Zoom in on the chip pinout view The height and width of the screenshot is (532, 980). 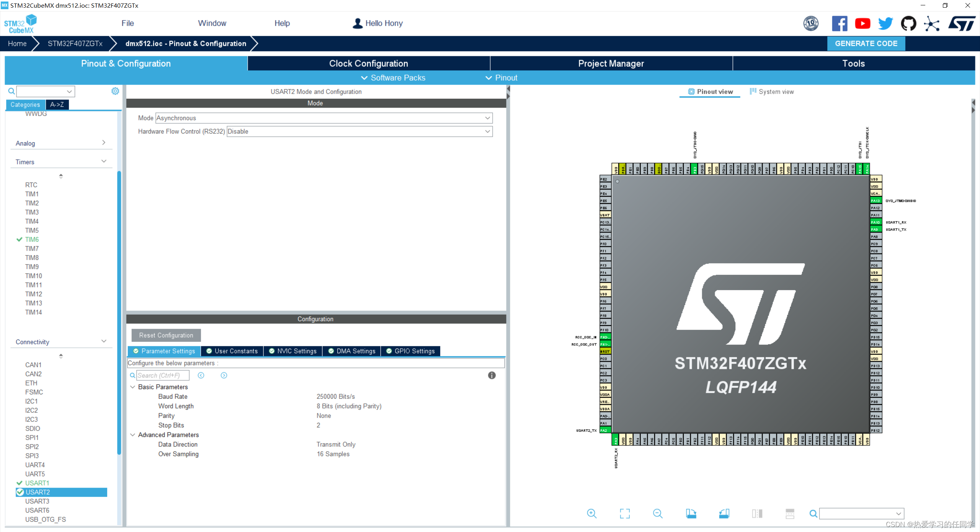point(591,514)
